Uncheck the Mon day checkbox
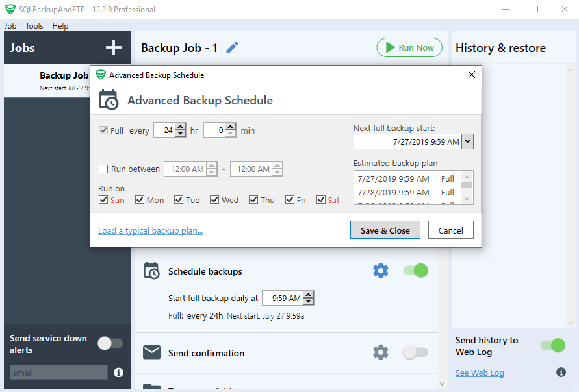Viewport: 579px width, 392px height. 140,200
